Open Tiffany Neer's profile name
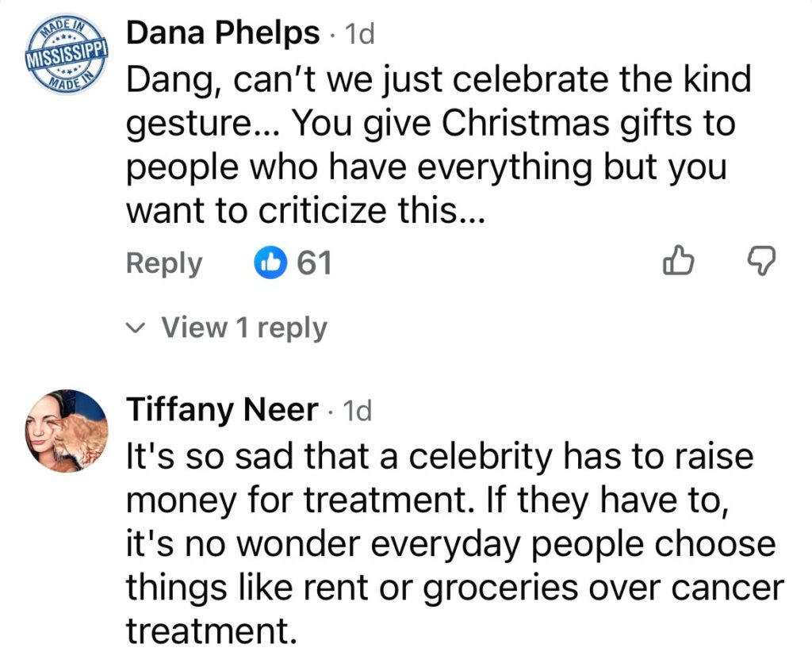Viewport: 812px width, 663px height. click(x=222, y=411)
